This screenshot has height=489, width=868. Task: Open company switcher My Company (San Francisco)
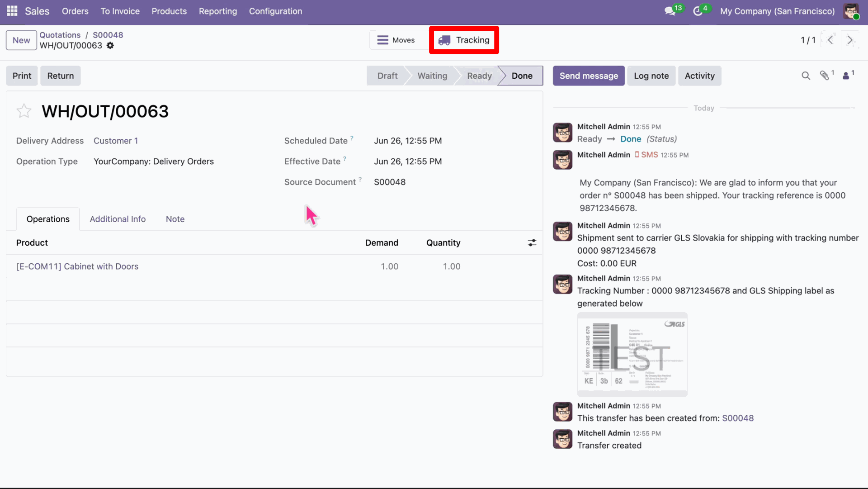point(777,11)
